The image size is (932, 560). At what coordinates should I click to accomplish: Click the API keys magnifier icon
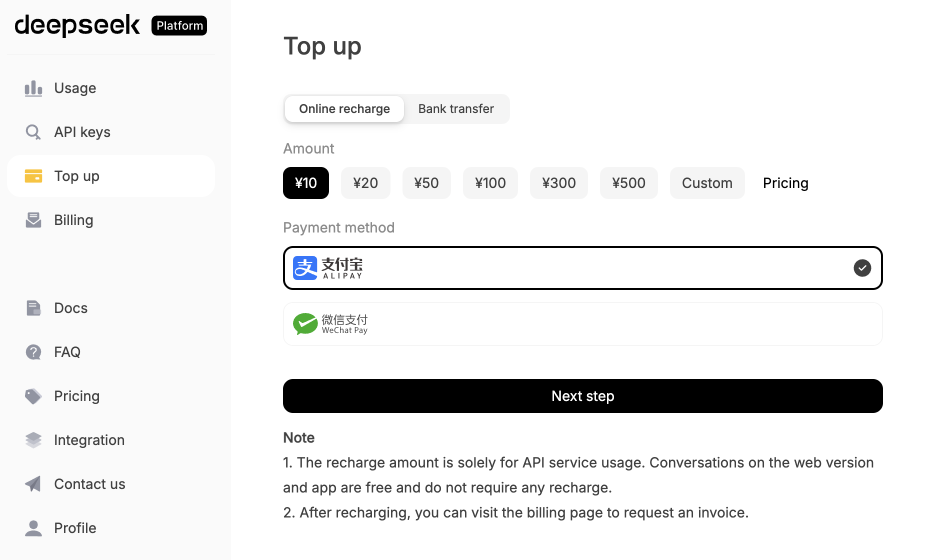[33, 132]
